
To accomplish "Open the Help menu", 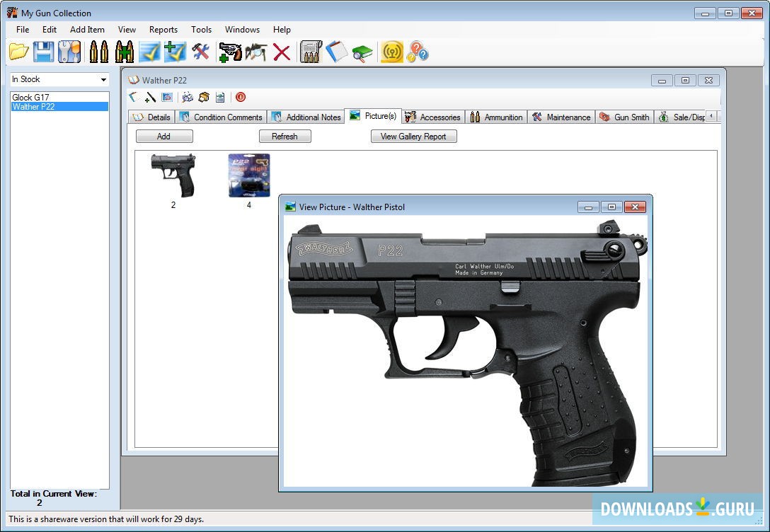I will click(x=282, y=30).
